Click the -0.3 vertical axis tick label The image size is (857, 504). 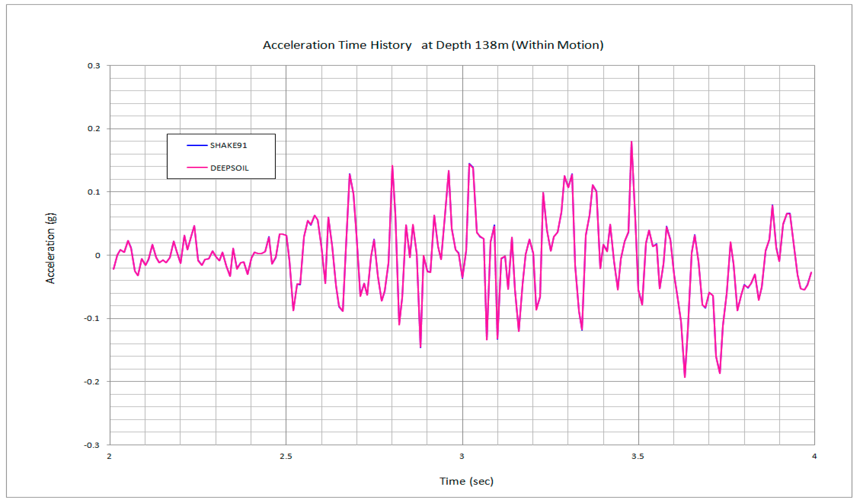click(x=92, y=446)
